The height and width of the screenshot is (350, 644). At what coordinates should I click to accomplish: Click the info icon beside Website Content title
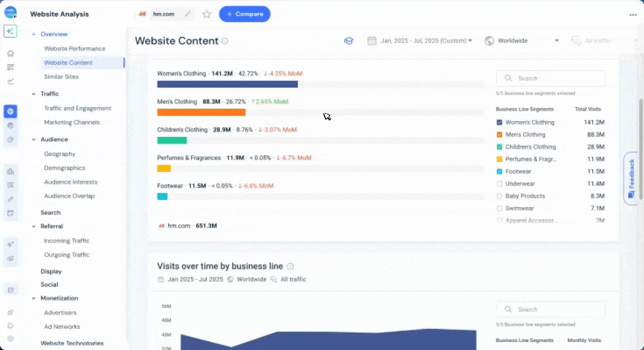pyautogui.click(x=224, y=41)
